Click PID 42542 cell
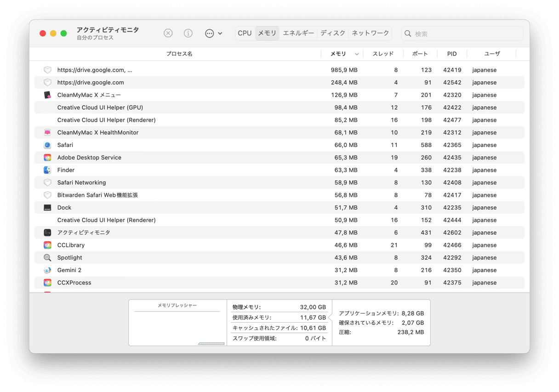This screenshot has height=392, width=559. (x=452, y=82)
